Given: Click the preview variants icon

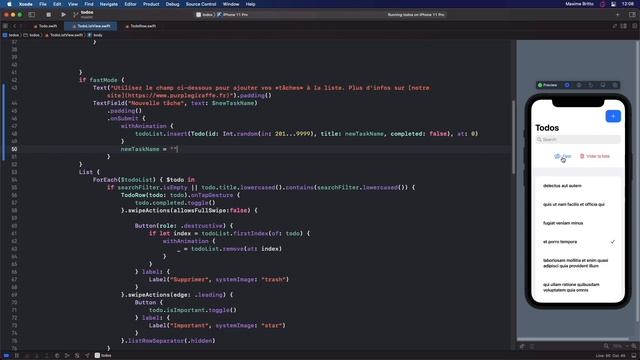Looking at the screenshot, I should point(591,85).
